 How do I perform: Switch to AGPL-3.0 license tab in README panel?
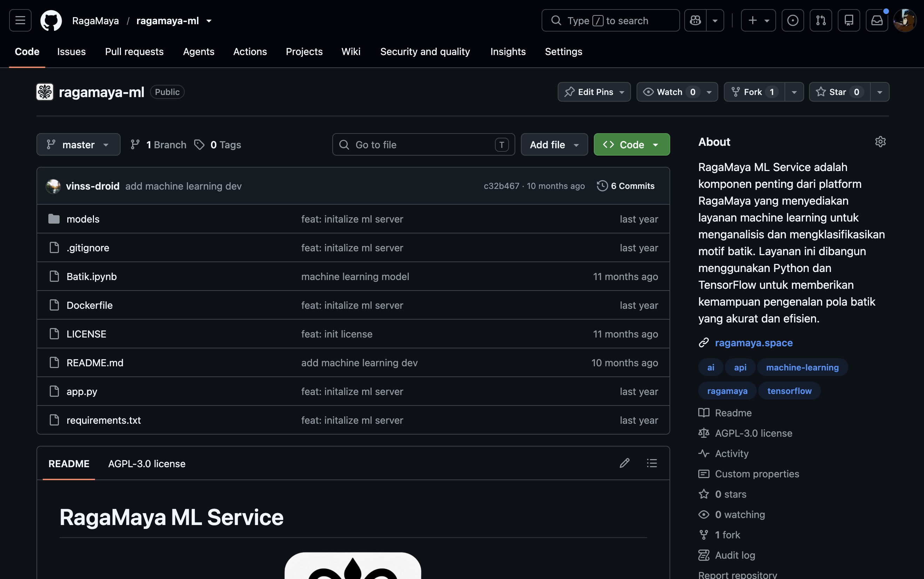pos(147,463)
